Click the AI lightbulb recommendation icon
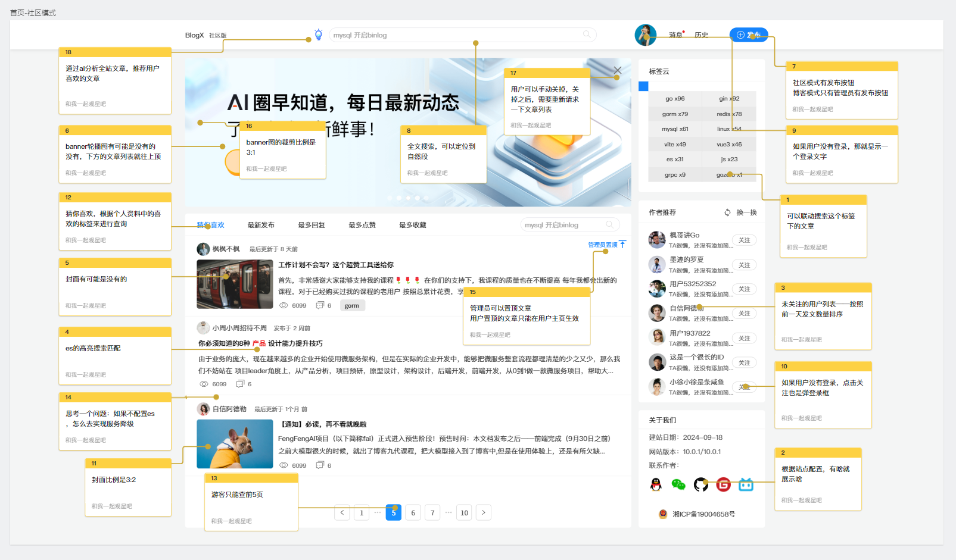 coord(319,35)
